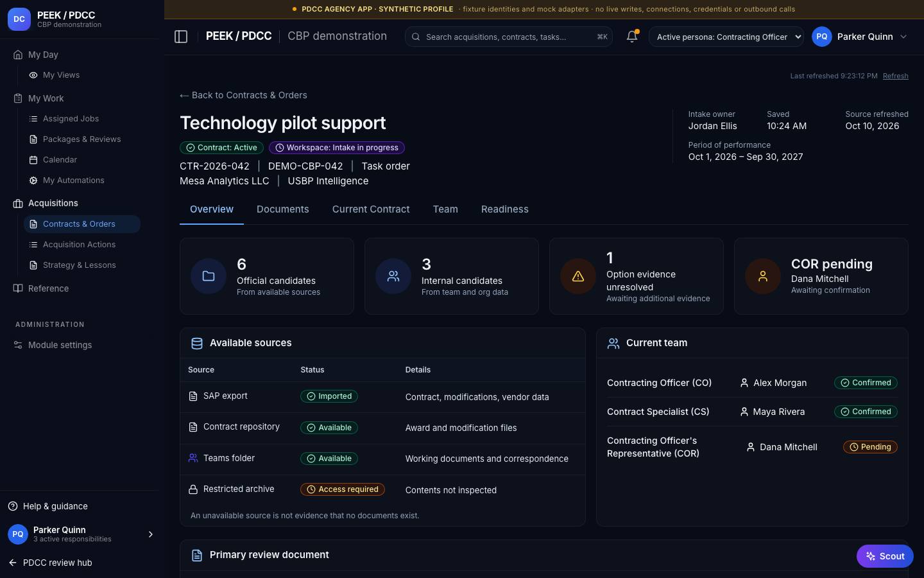Expand Parker Quinn responsibilities in sidebar

click(151, 534)
